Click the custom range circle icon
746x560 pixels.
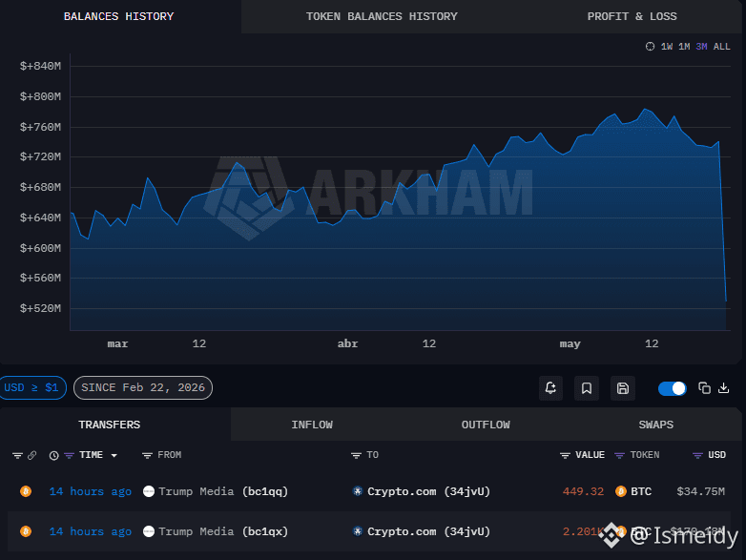point(650,47)
